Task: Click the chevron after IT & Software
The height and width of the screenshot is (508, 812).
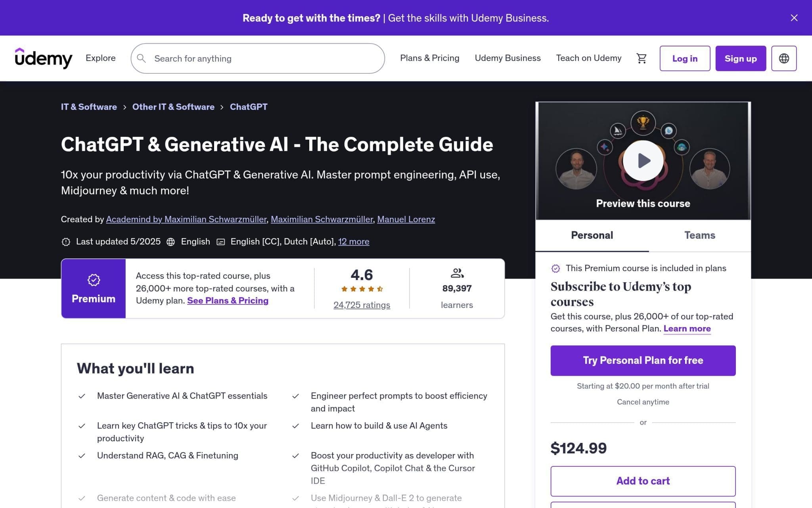Action: (x=124, y=107)
